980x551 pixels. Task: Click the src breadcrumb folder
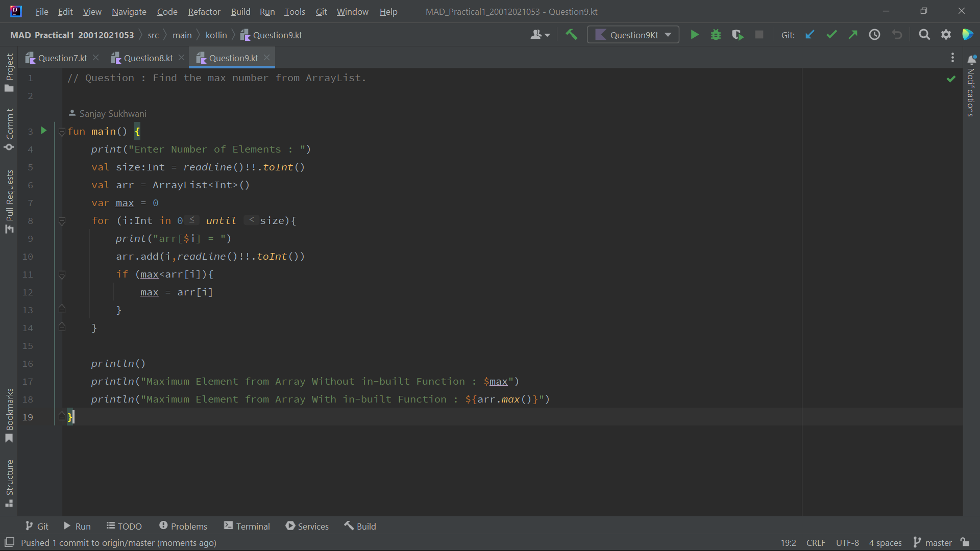click(153, 35)
